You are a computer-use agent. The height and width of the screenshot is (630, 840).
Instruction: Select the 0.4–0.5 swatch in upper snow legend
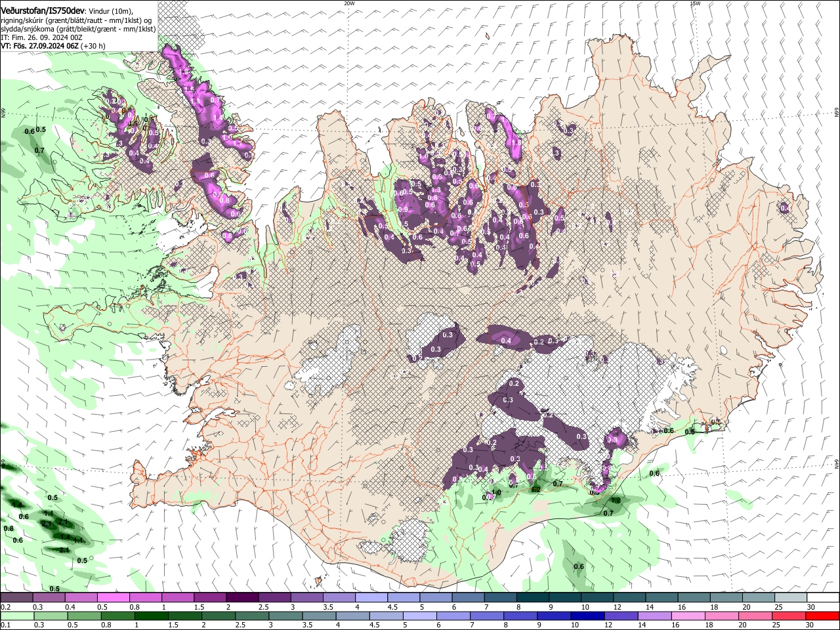point(81,598)
